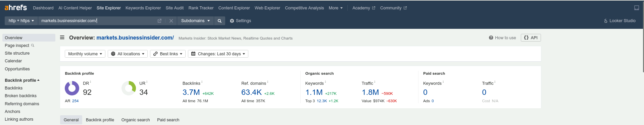Image resolution: width=644 pixels, height=125 pixels.
Task: Open Community external link
Action: pos(393,8)
